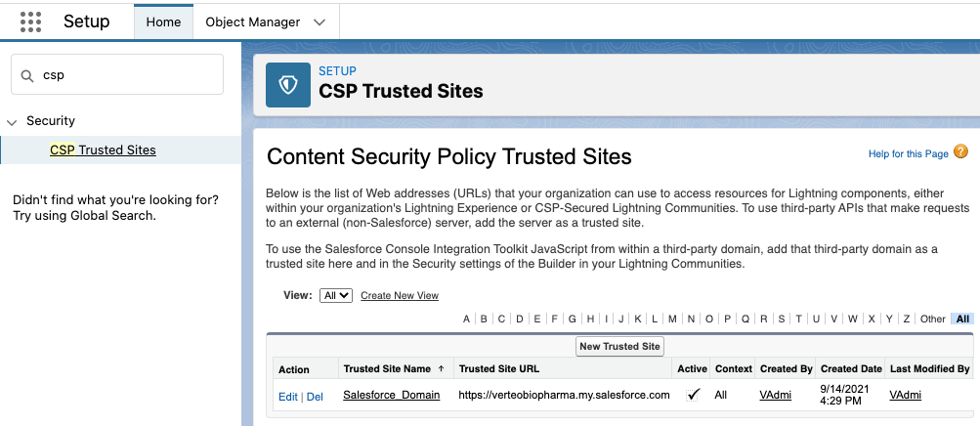Edit the Salesforce_Domain trusted site
The image size is (980, 426).
287,396
